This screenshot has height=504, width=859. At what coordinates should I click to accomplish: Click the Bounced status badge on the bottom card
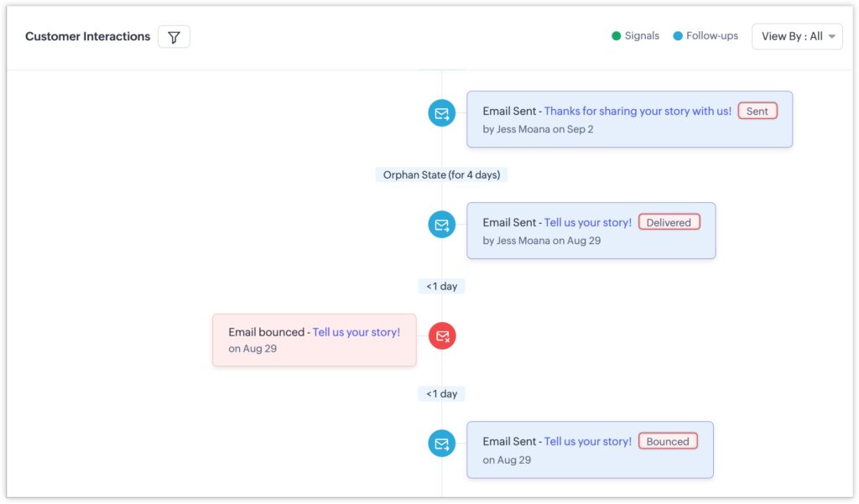pos(668,440)
